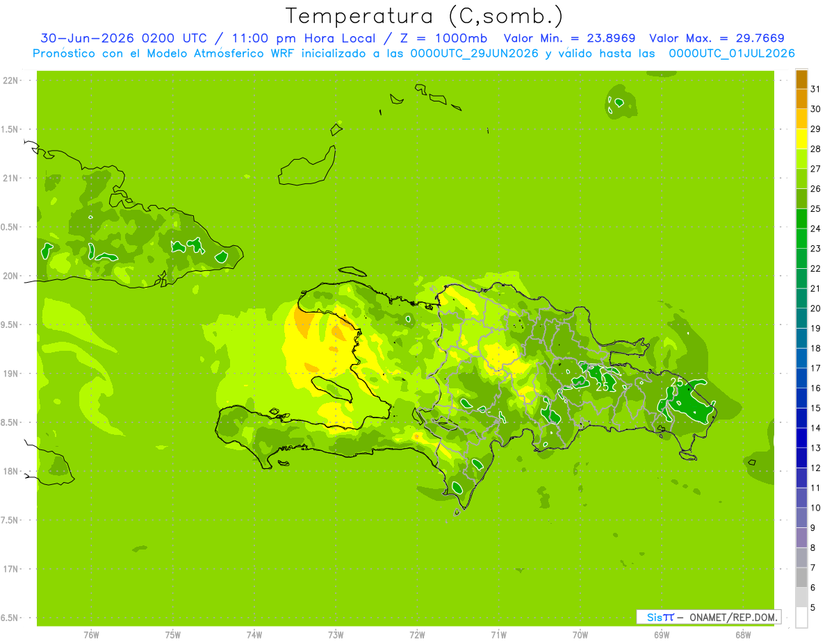Select the dark blue swatch between 13 and 14
The height and width of the screenshot is (644, 834).
coord(801,438)
